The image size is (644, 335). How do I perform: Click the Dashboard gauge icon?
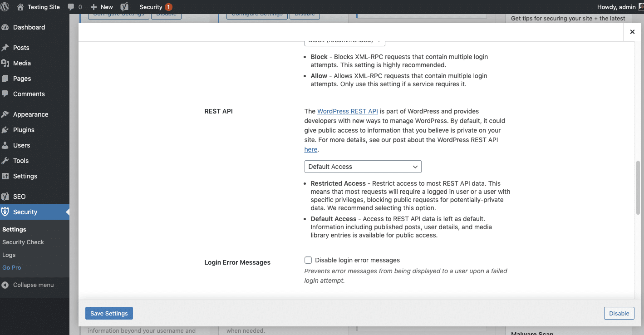5,27
